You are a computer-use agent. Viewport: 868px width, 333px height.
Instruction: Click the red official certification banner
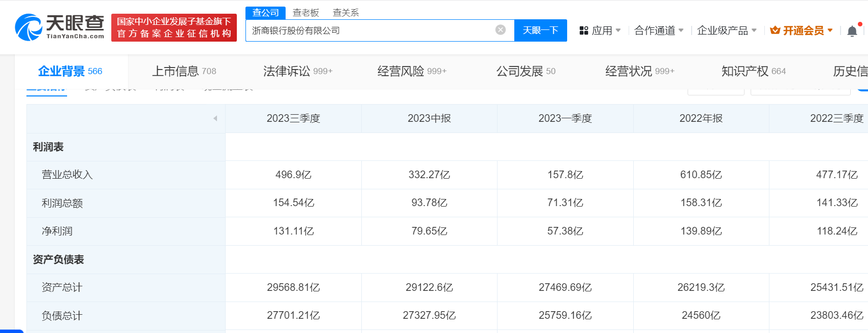coord(174,27)
